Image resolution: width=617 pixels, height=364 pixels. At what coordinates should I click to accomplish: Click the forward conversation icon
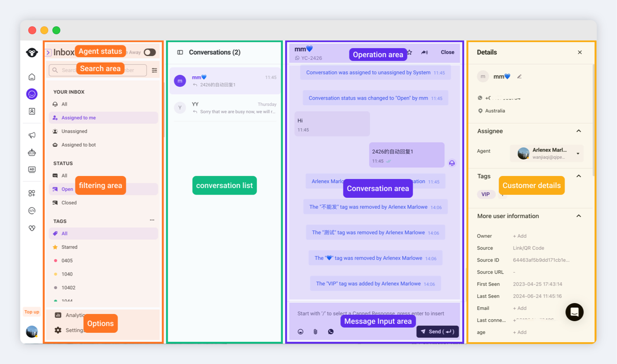424,52
